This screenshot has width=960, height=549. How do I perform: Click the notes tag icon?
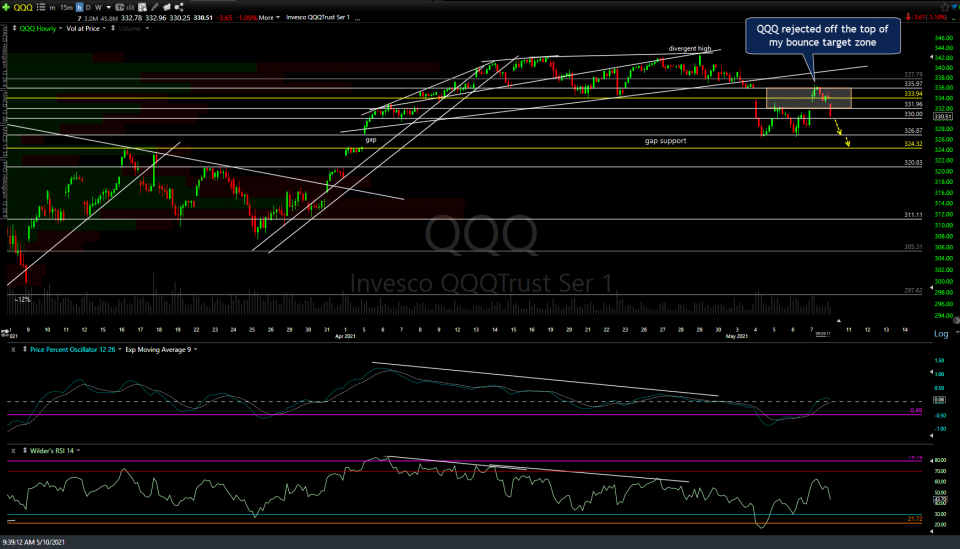click(167, 7)
